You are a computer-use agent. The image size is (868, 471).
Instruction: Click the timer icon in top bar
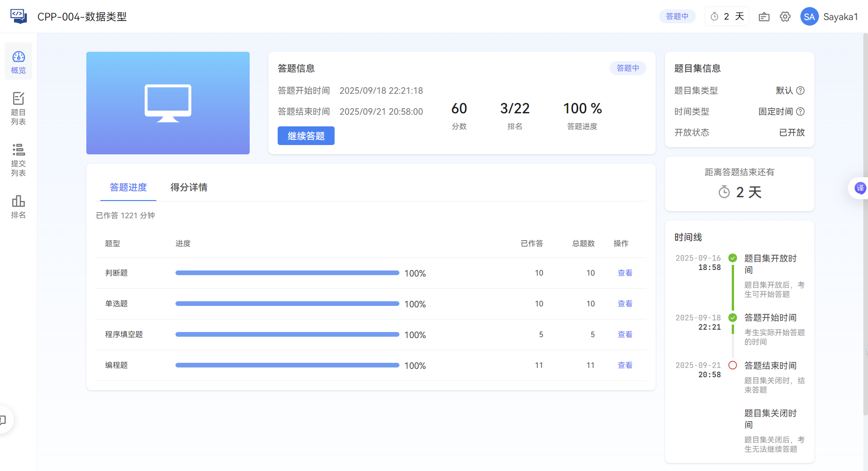[x=714, y=17]
